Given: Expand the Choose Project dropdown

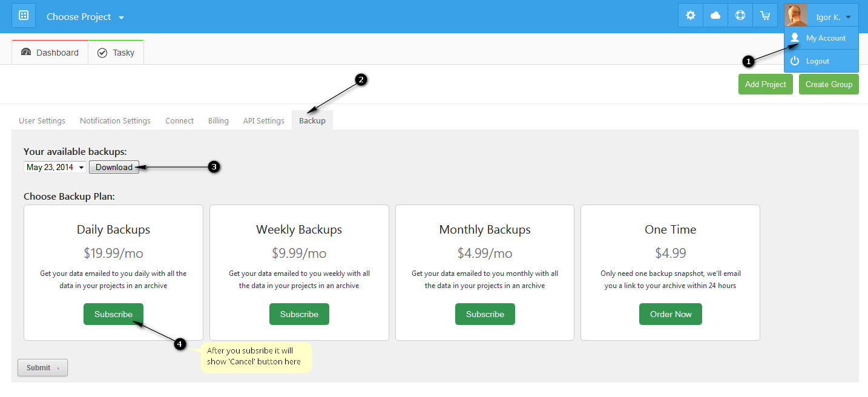Looking at the screenshot, I should (85, 17).
